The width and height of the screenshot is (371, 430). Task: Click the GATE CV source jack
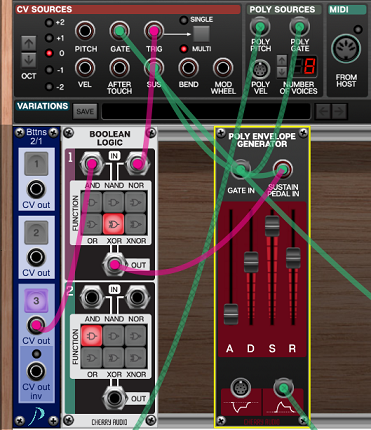[119, 31]
